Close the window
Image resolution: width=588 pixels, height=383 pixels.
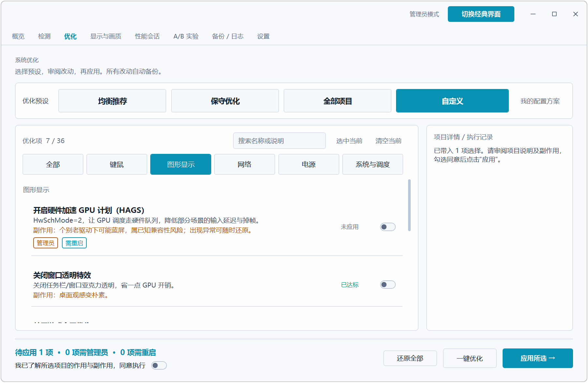point(576,14)
